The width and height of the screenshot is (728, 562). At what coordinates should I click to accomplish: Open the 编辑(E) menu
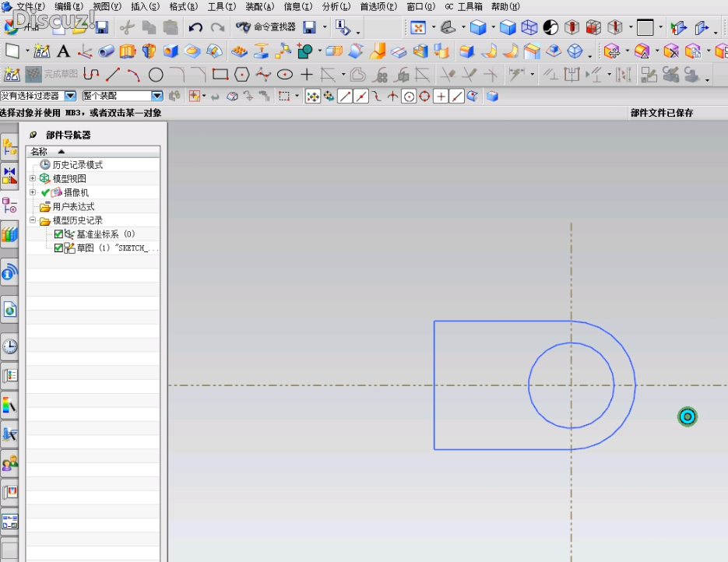point(69,6)
